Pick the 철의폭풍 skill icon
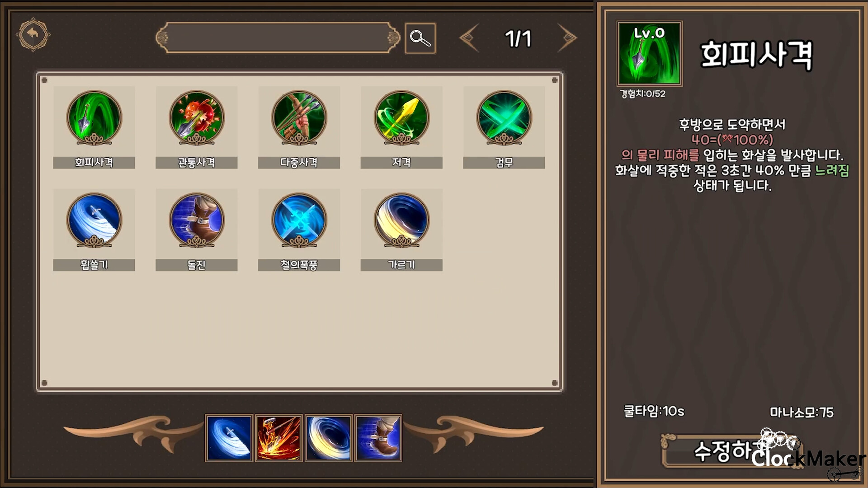The width and height of the screenshot is (868, 488). (299, 221)
